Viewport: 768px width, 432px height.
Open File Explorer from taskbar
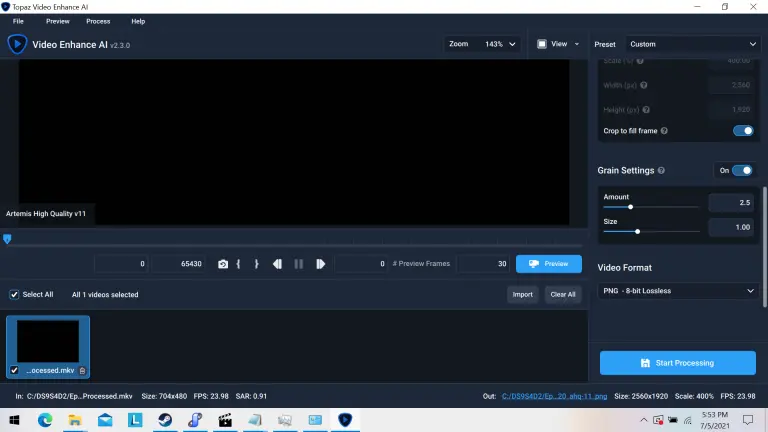pos(75,420)
